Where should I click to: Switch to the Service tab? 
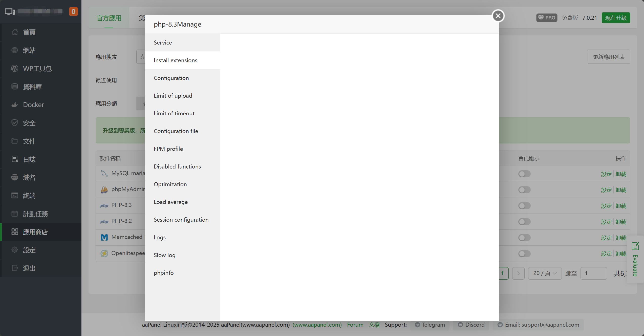163,43
